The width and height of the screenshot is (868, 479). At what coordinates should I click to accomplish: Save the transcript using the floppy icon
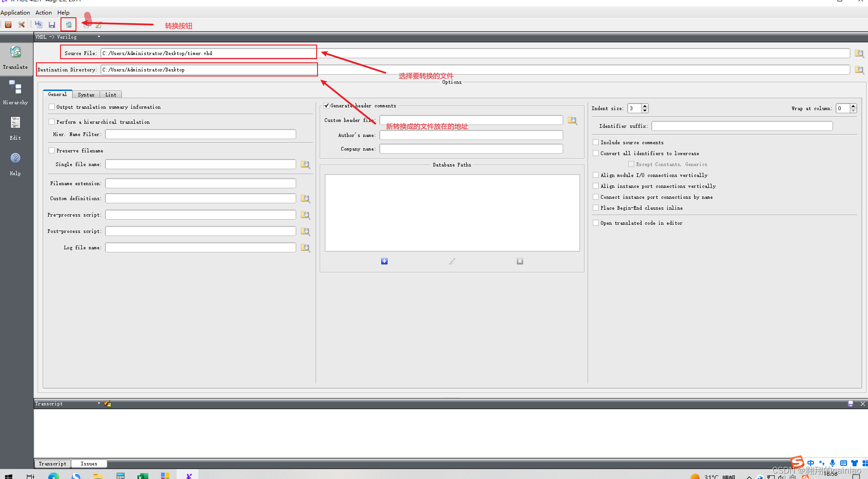coord(851,403)
